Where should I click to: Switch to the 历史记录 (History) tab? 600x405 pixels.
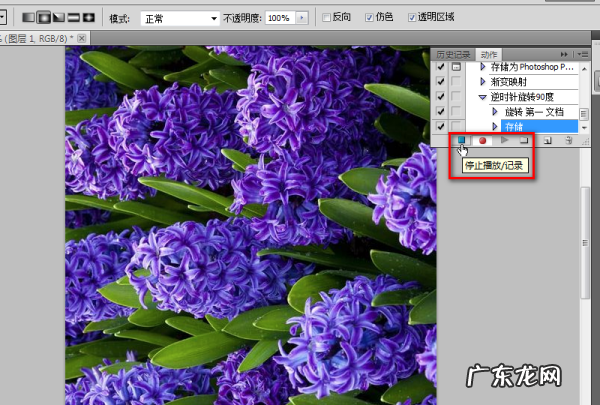pos(455,54)
